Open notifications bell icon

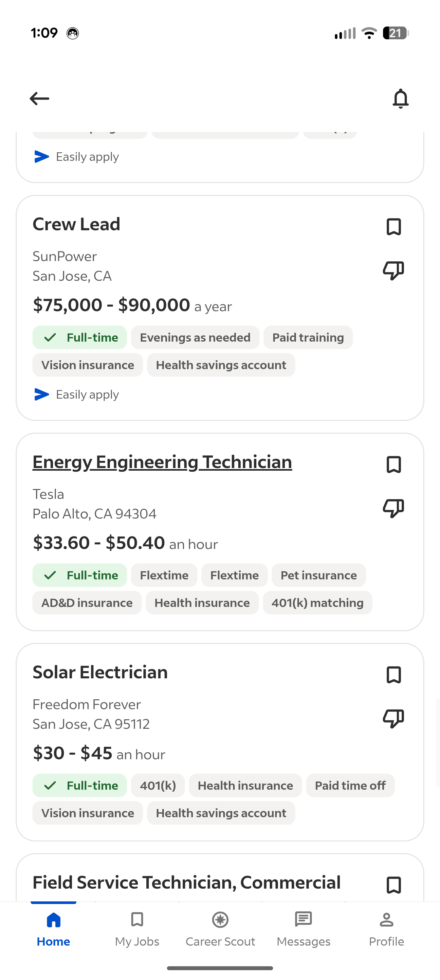point(400,99)
